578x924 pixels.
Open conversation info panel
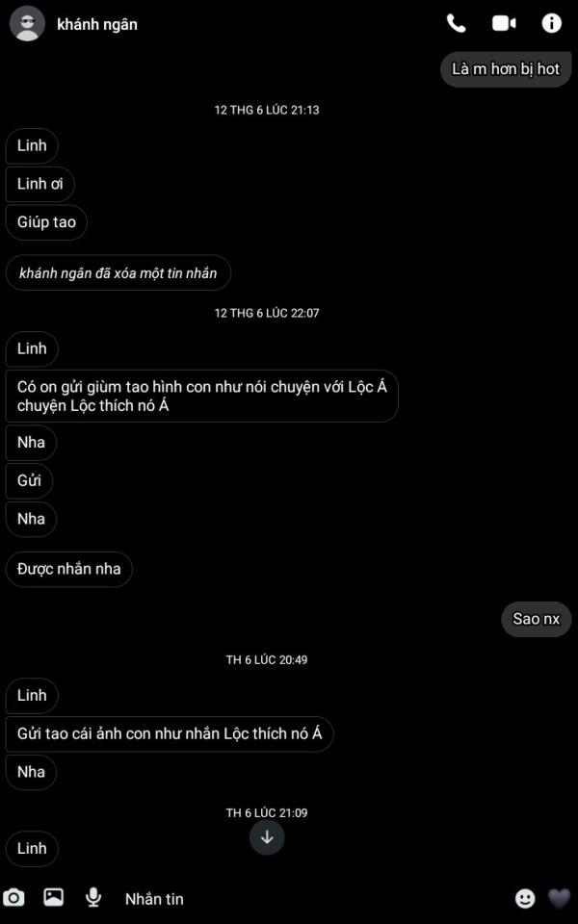[x=551, y=23]
